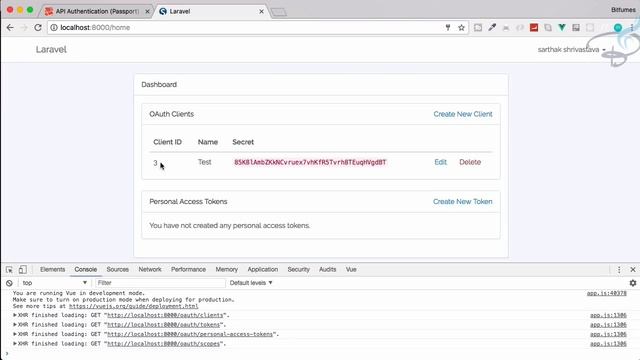Open the oauth/personal-access-tokens URL link
The image size is (640, 360).
(190, 334)
